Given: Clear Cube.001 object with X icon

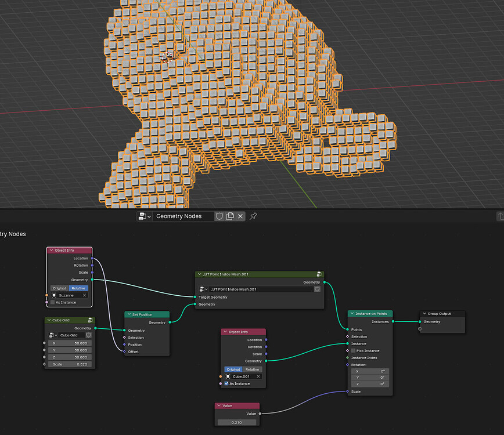Looking at the screenshot, I should 258,376.
